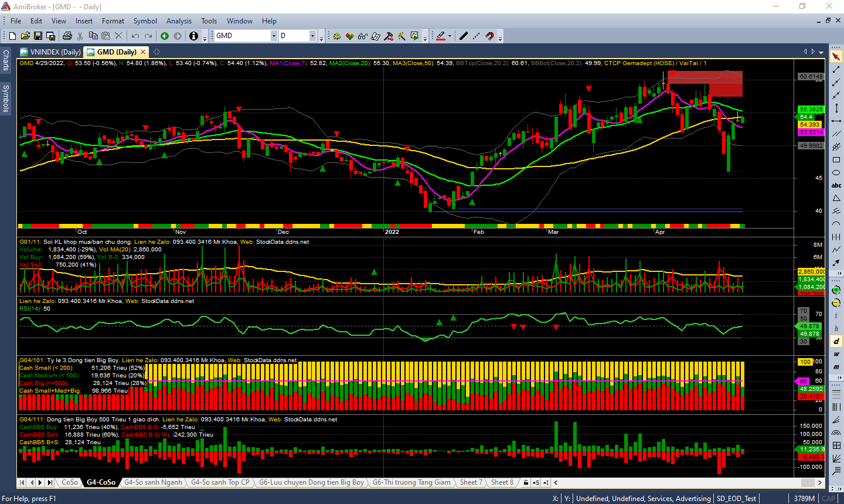The image size is (844, 504).
Task: Open G6-Luu chuyen Dong tien Big Boy sheet
Action: tap(311, 482)
